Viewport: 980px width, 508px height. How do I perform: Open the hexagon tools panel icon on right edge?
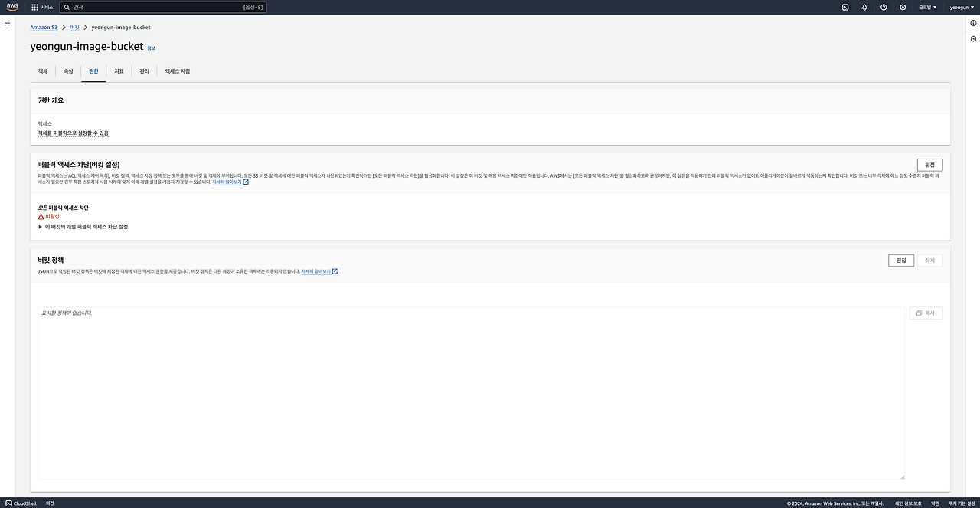click(973, 38)
